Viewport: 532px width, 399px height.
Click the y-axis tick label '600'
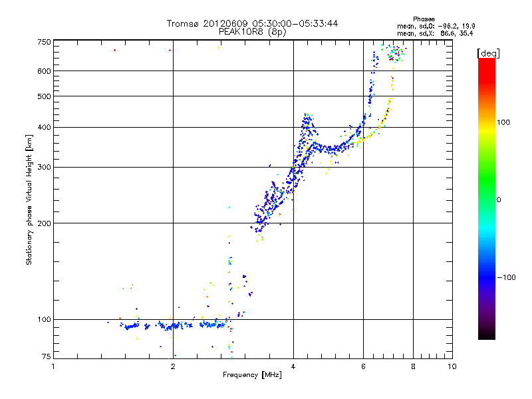[x=44, y=71]
